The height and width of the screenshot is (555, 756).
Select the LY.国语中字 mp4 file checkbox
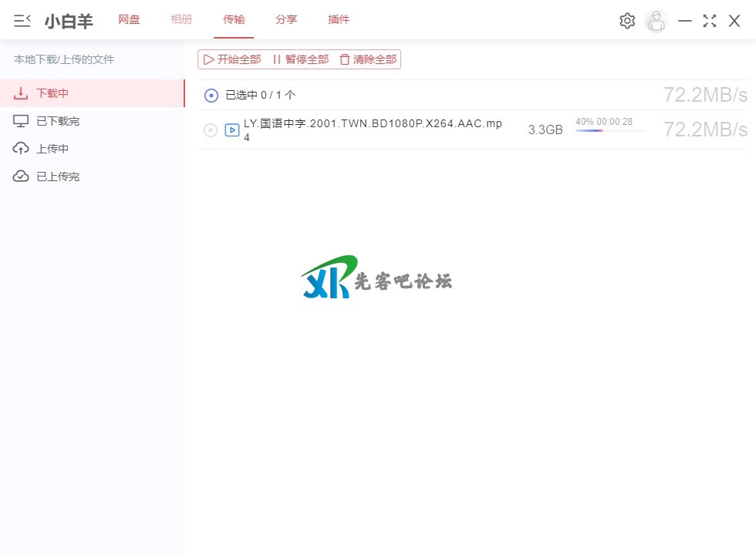click(210, 130)
